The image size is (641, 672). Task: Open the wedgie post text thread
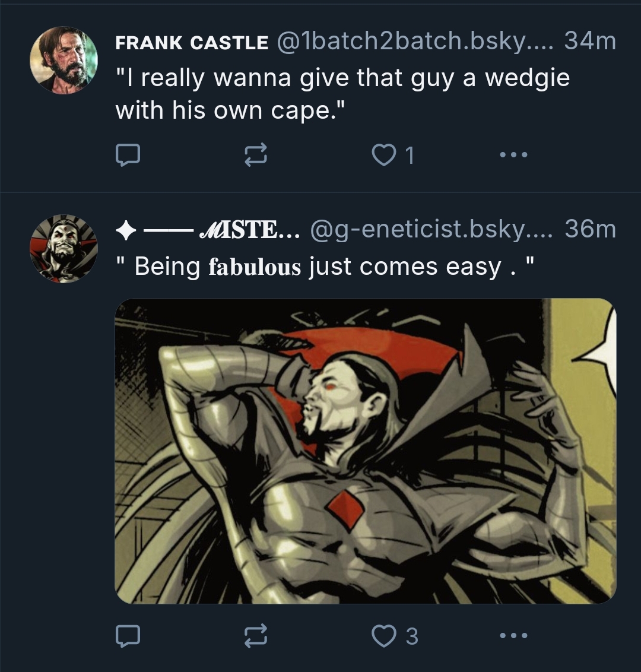(342, 94)
